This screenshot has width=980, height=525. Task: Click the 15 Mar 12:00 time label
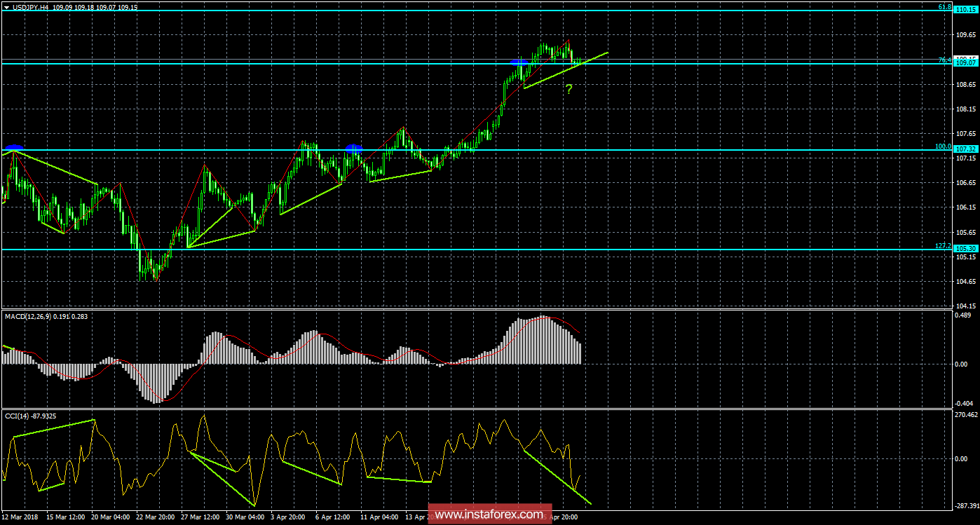pos(65,517)
